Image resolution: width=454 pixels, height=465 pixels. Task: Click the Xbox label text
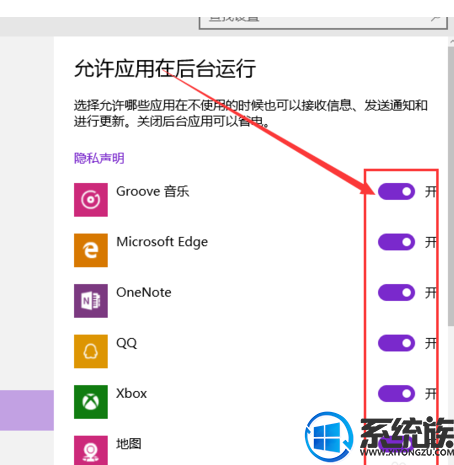tap(131, 393)
